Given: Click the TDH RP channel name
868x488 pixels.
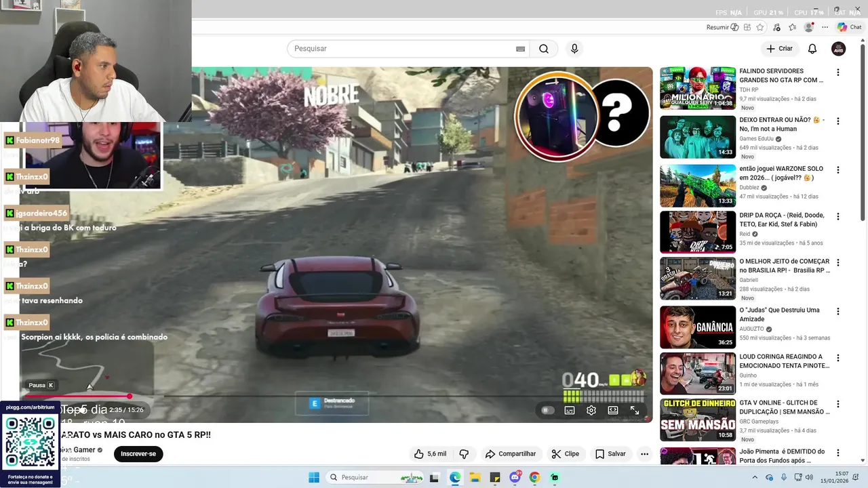Looking at the screenshot, I should point(749,89).
